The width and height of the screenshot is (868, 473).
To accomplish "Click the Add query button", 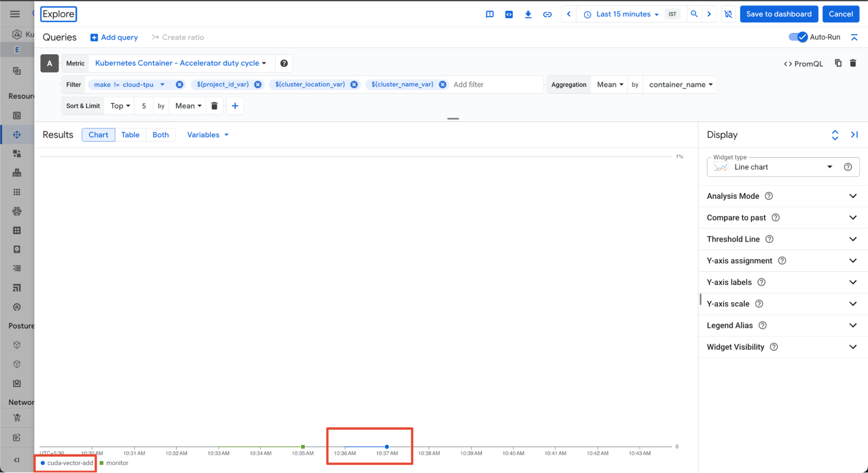I will click(x=114, y=37).
